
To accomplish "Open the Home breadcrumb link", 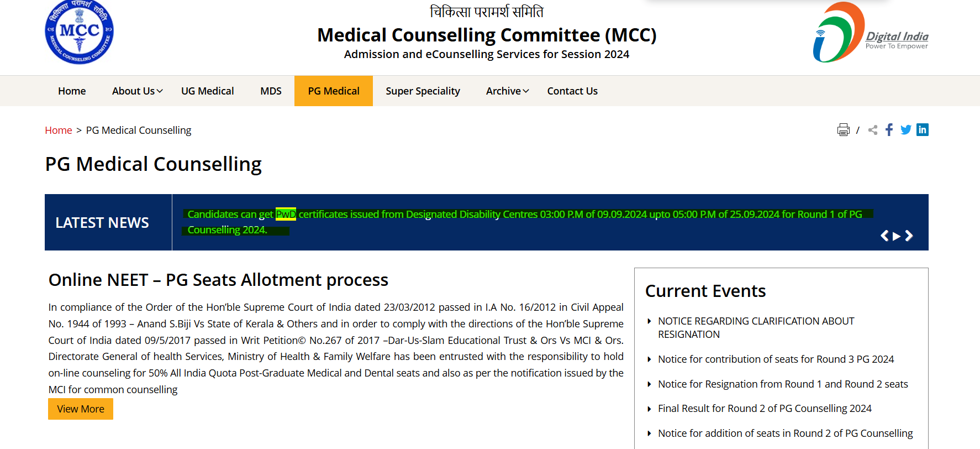I will click(59, 130).
